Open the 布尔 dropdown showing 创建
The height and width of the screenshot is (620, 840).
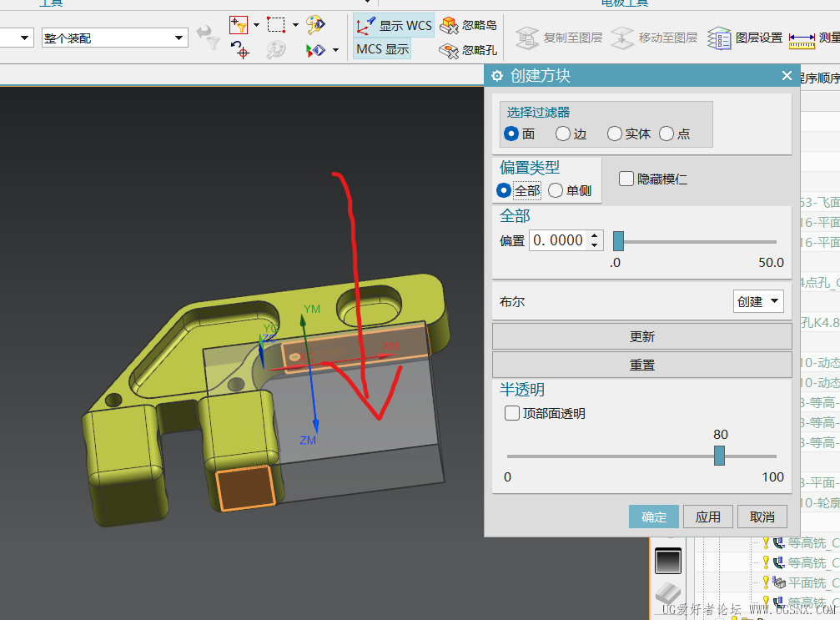758,302
